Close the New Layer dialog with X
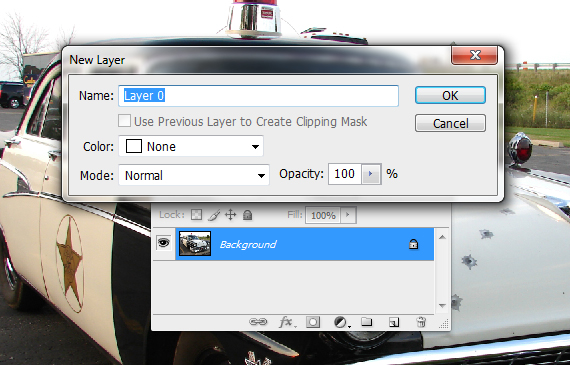Screen dimensions: 570x365 474,55
